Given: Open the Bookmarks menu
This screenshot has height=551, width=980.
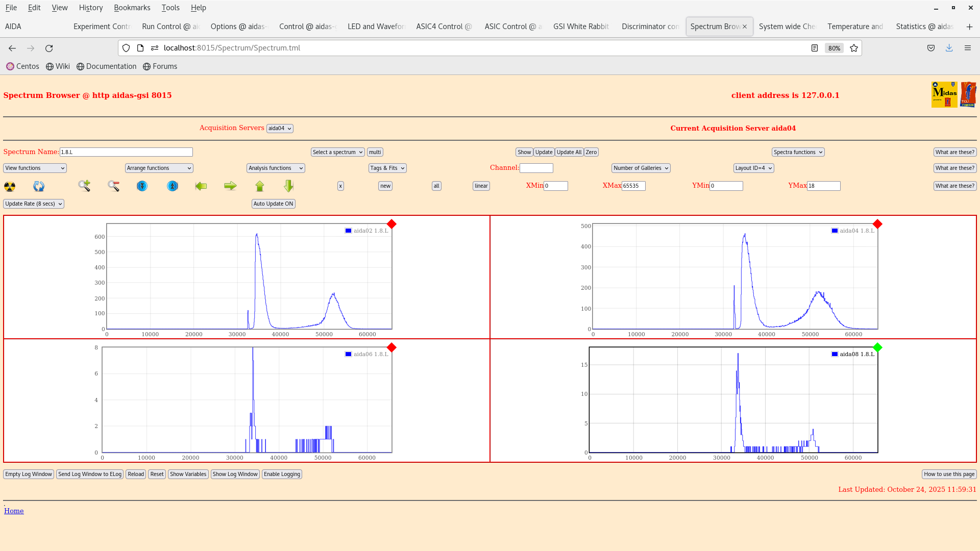Looking at the screenshot, I should pos(132,8).
